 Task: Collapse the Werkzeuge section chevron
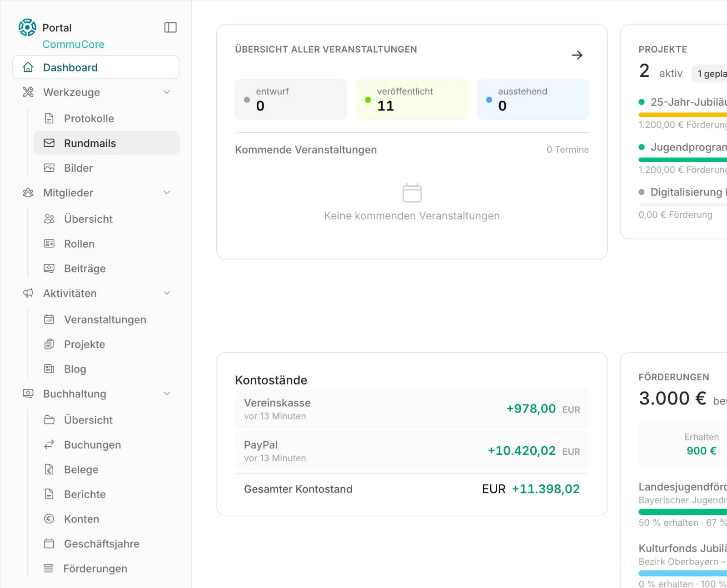[167, 92]
